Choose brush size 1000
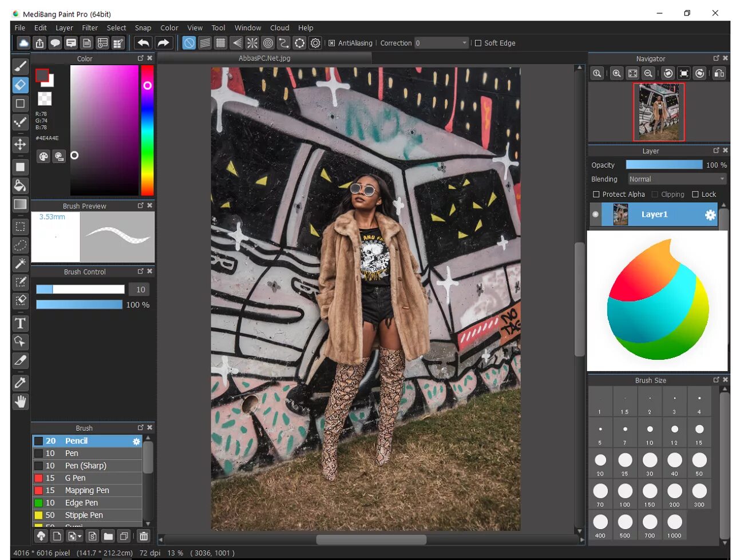This screenshot has width=744, height=560. 675,525
